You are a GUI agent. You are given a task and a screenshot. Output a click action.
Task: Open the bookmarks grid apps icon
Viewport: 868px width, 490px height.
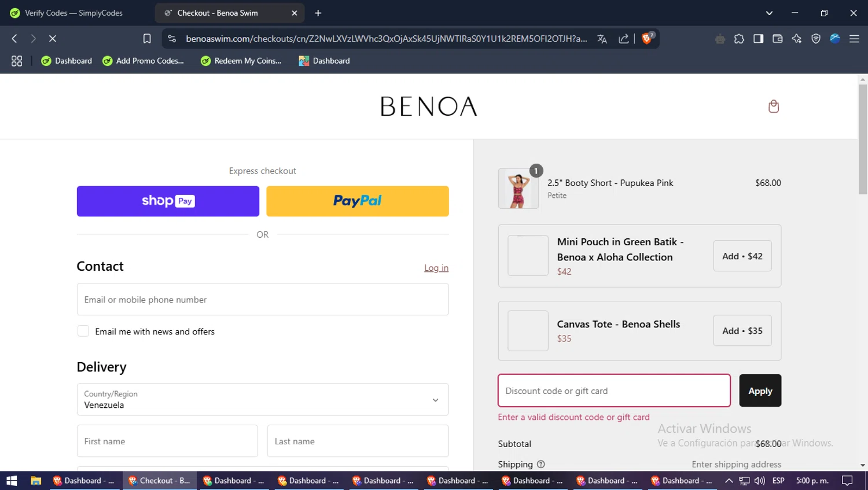tap(17, 61)
